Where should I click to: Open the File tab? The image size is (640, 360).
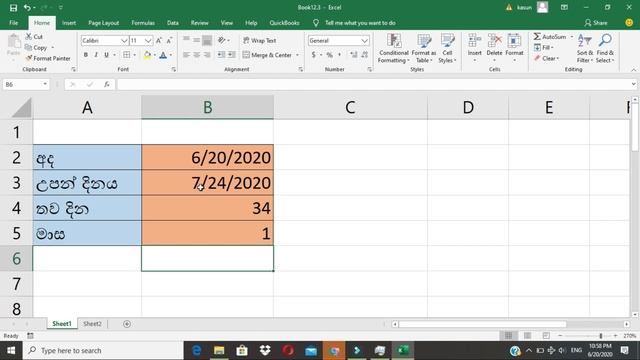pyautogui.click(x=13, y=23)
